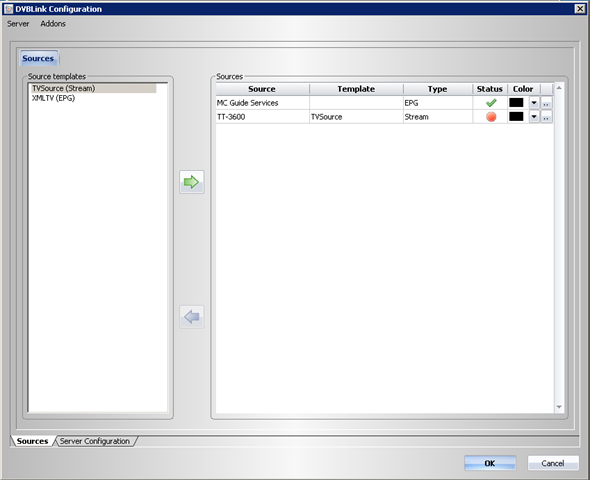Open the settings ellipsis button for MC Guide Services
The height and width of the screenshot is (480, 590).
tap(546, 103)
